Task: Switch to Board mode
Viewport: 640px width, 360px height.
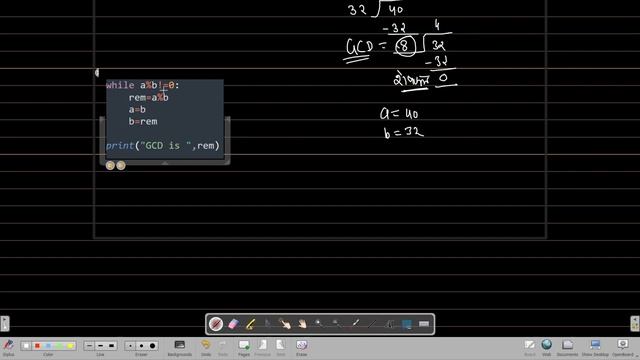Action: click(529, 348)
